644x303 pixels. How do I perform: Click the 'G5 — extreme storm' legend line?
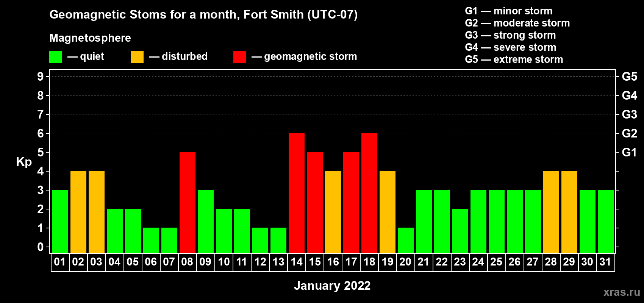(x=514, y=59)
